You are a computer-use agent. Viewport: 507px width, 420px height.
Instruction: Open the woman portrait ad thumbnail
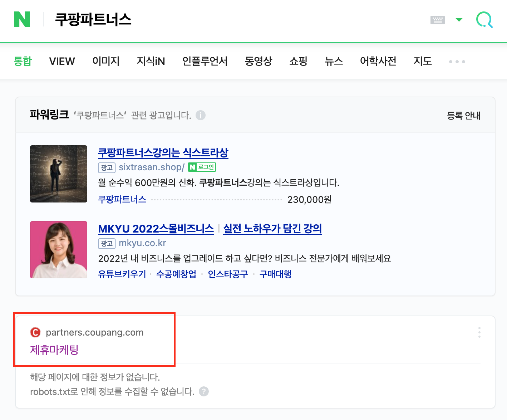[59, 250]
